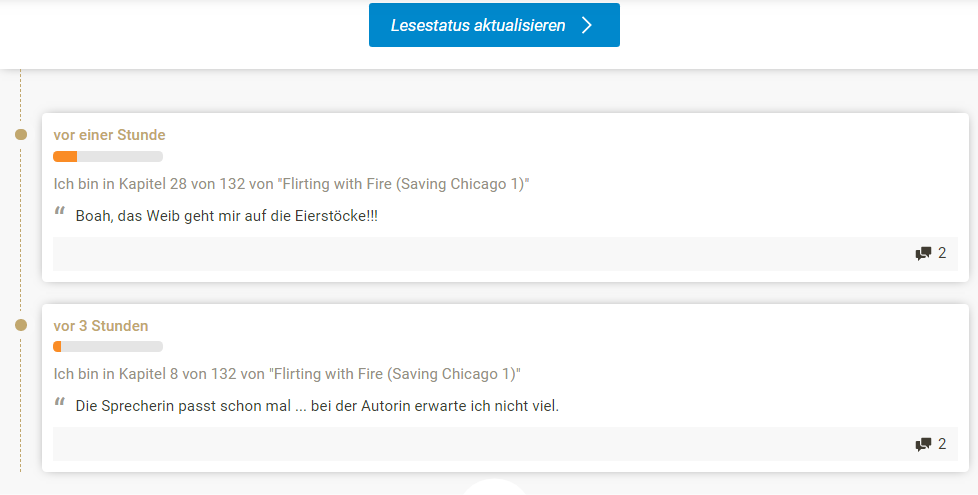Screen dimensions: 978x495
Task: Click the vor 3 Stunden timestamp
Action: click(100, 325)
